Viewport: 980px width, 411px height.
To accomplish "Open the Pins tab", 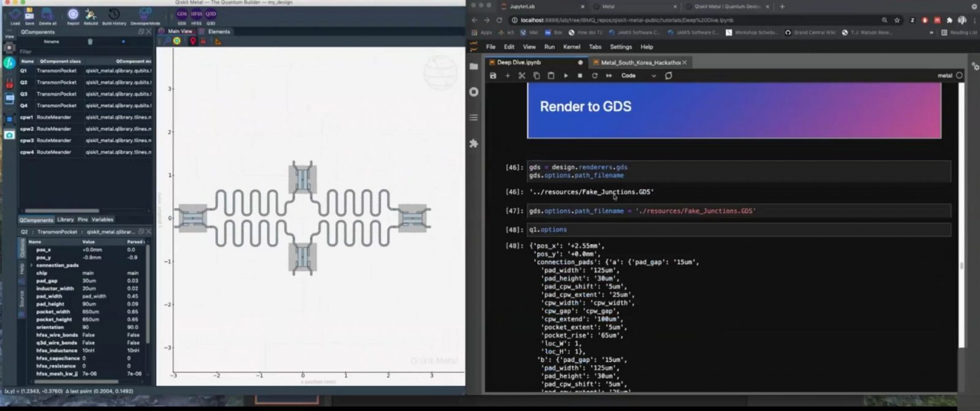I will [x=83, y=219].
